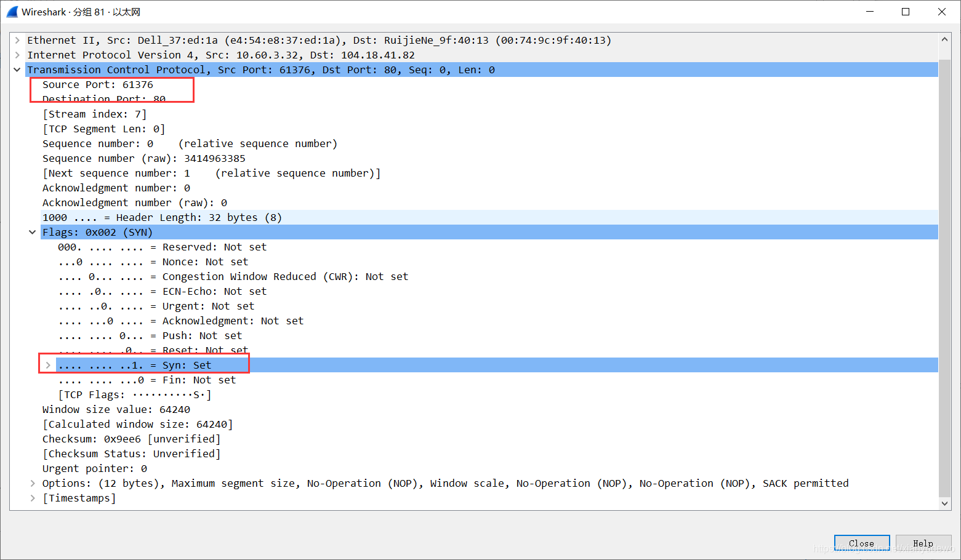This screenshot has width=961, height=560.
Task: Collapse the Transmission Control Protocol section
Action: (17, 70)
